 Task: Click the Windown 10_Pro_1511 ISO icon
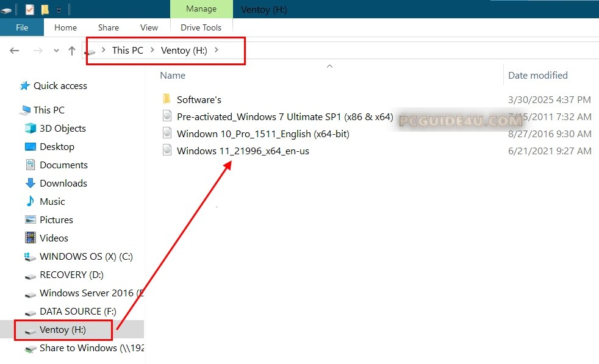click(x=167, y=133)
